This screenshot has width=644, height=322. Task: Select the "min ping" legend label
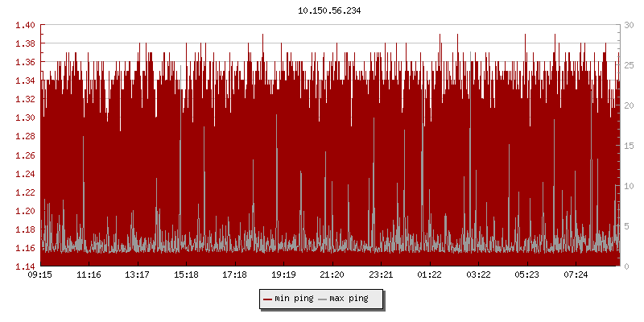(x=294, y=299)
